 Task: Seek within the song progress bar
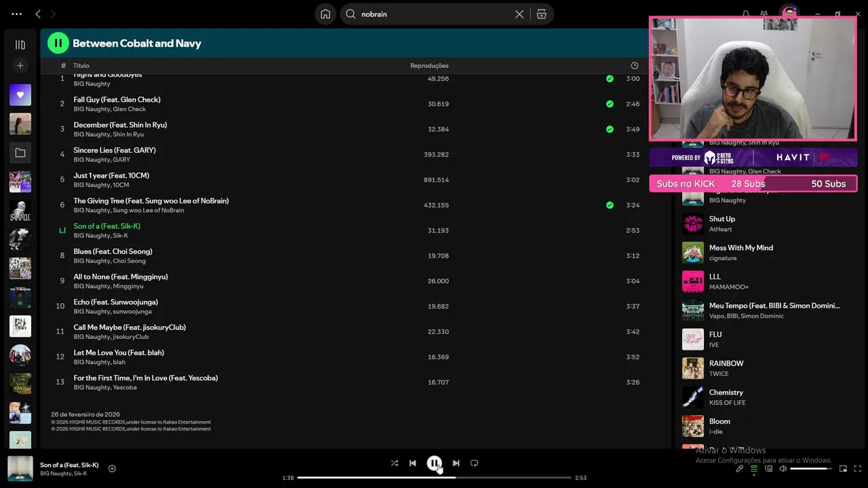pyautogui.click(x=434, y=478)
